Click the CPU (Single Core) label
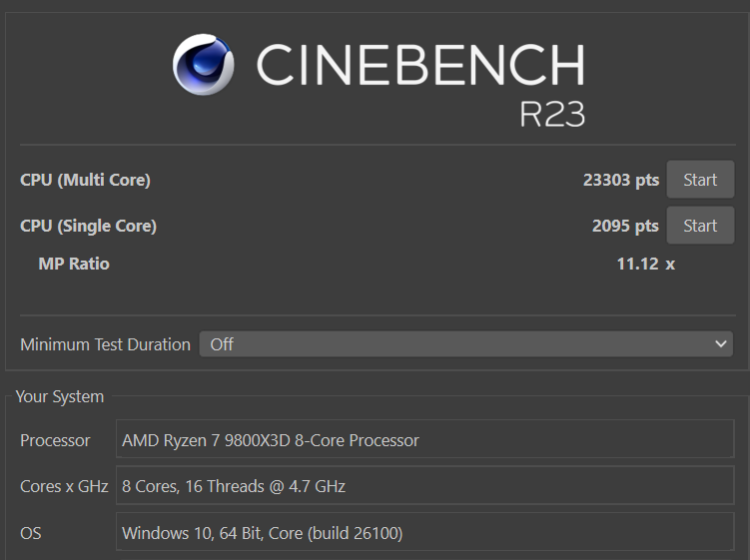The height and width of the screenshot is (560, 750). tap(88, 226)
